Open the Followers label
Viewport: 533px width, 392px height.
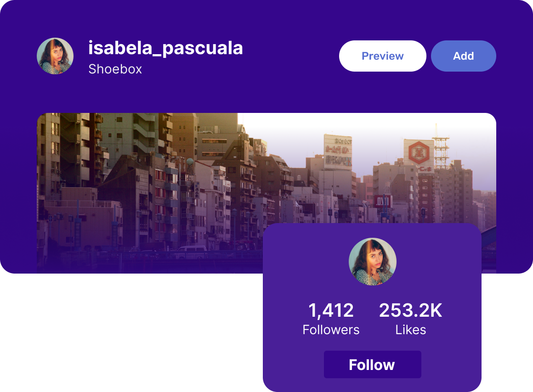[x=331, y=330]
